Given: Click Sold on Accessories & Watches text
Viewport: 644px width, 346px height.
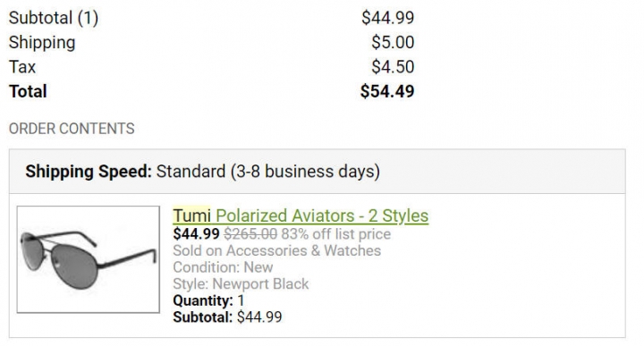Looking at the screenshot, I should (276, 250).
